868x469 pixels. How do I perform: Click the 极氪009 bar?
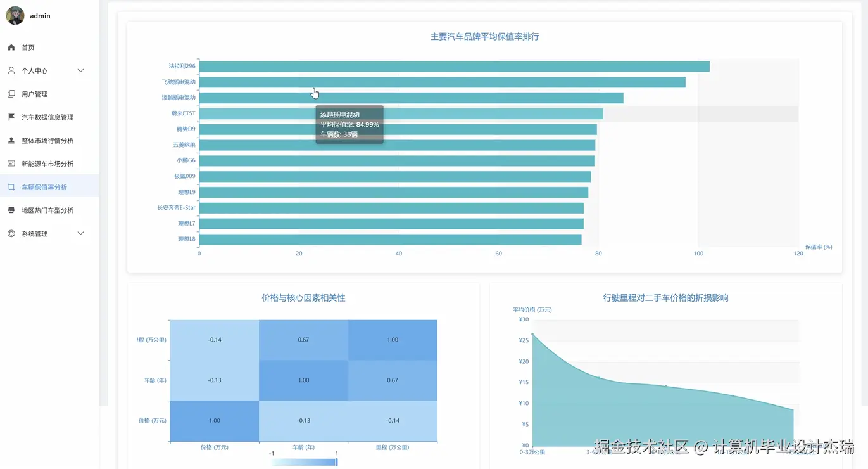pyautogui.click(x=394, y=177)
